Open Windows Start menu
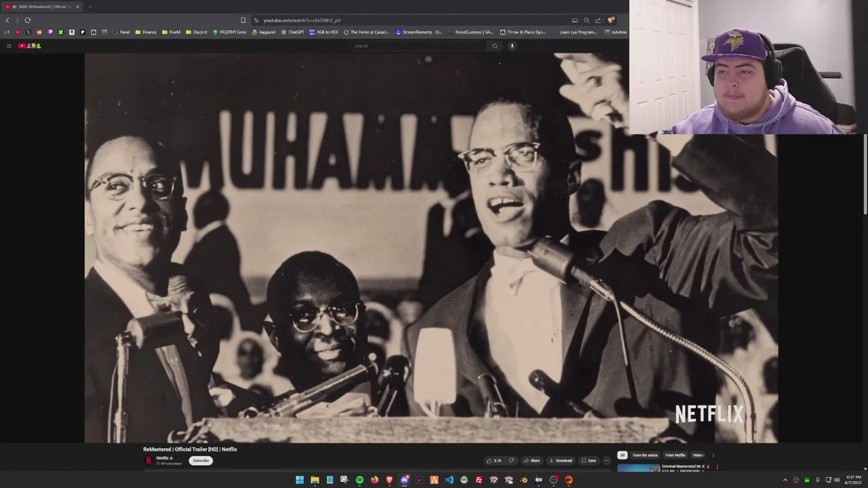Image resolution: width=868 pixels, height=488 pixels. (300, 480)
